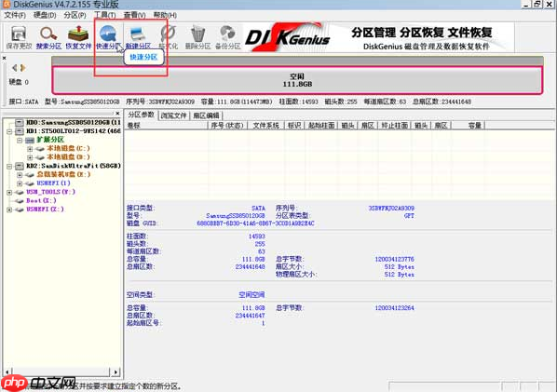Screen dimensions: 557x392
Task: Open the 硬盘(D) menu
Action: click(x=45, y=15)
